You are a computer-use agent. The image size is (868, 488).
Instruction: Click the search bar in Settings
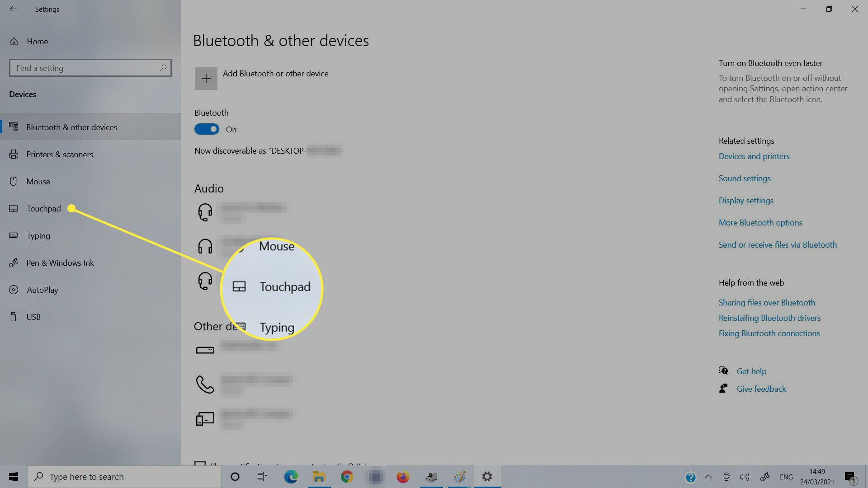click(x=90, y=67)
